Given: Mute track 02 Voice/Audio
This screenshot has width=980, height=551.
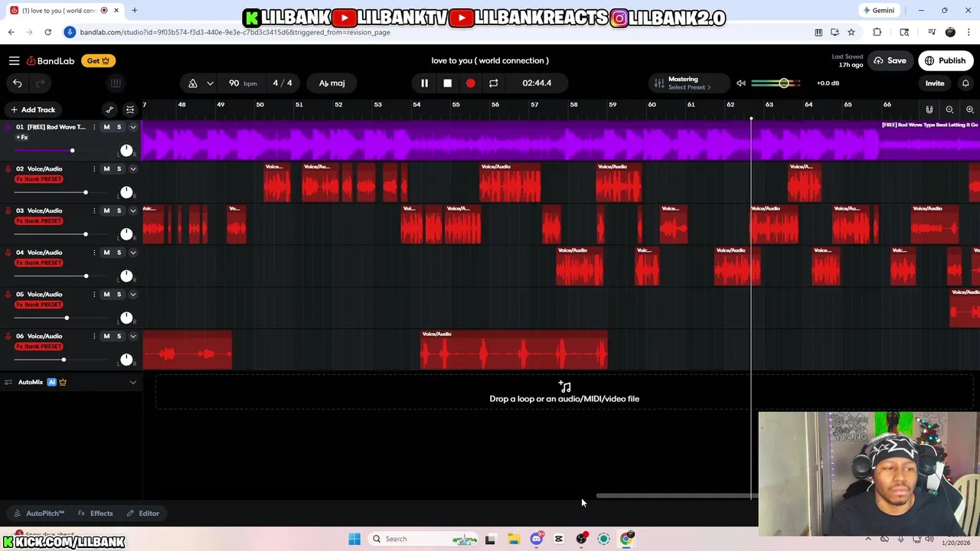Looking at the screenshot, I should [106, 168].
